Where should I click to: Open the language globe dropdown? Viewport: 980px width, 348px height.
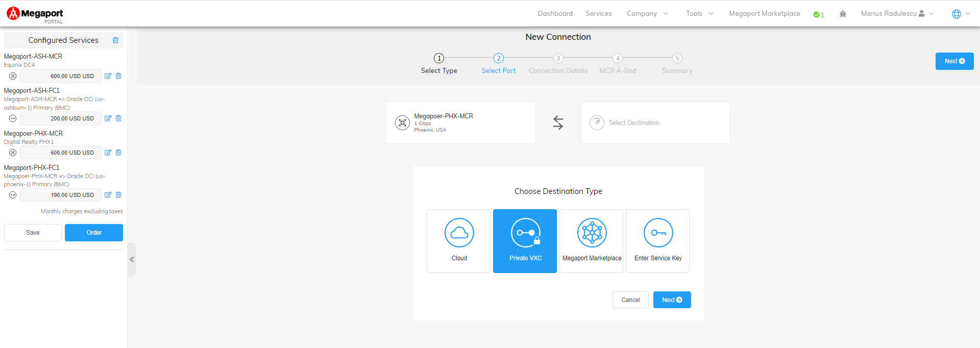point(961,14)
